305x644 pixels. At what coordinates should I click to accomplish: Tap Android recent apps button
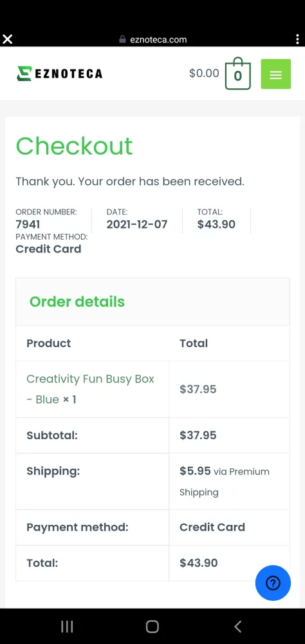point(67,627)
